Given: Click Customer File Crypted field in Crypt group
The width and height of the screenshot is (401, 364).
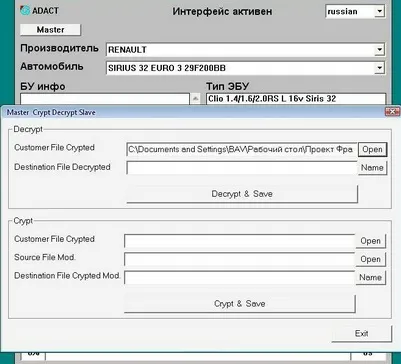Looking at the screenshot, I should pos(240,241).
